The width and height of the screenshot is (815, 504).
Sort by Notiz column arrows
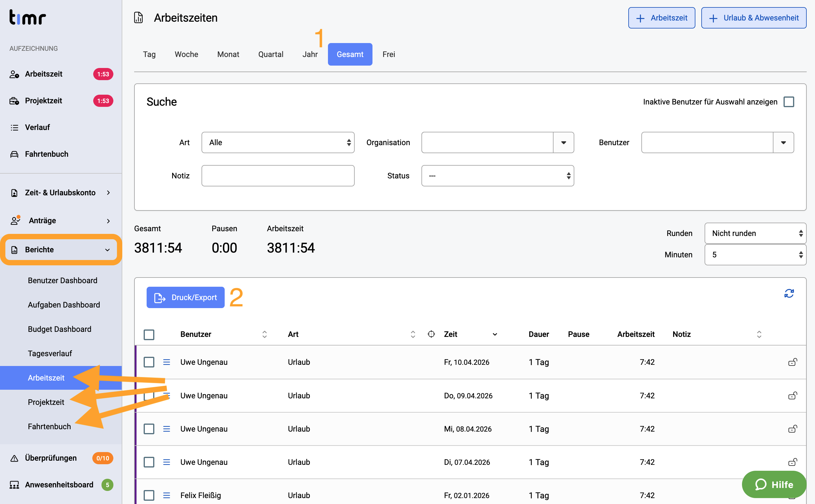point(759,334)
